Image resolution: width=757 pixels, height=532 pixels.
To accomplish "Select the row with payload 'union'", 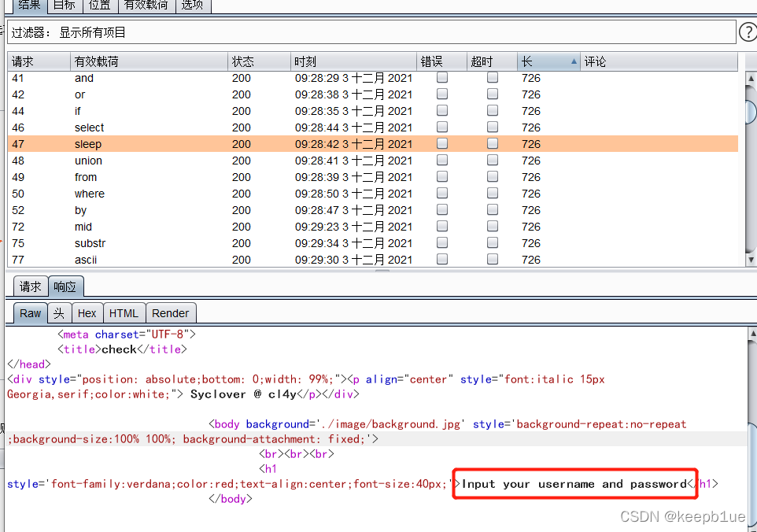I will coord(373,161).
